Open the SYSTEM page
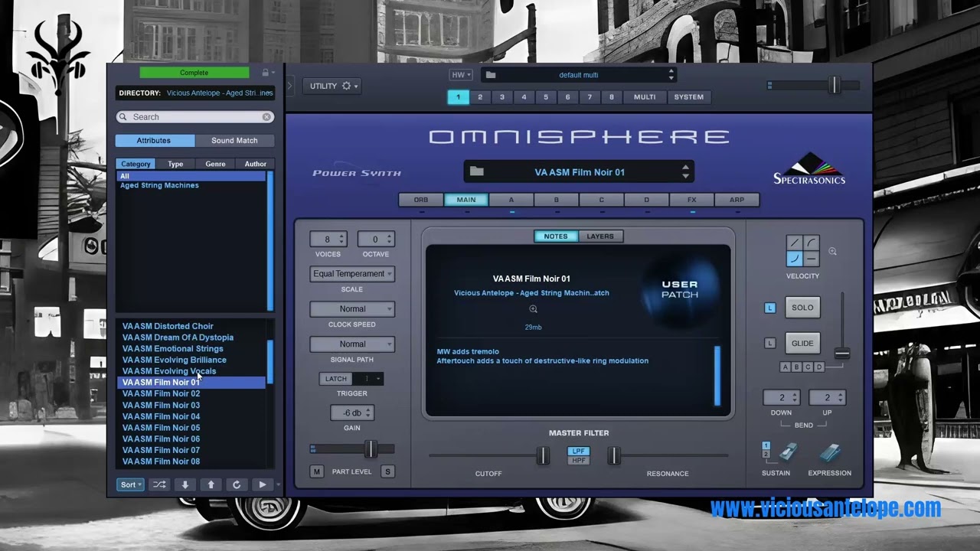The width and height of the screenshot is (980, 551). pos(689,97)
